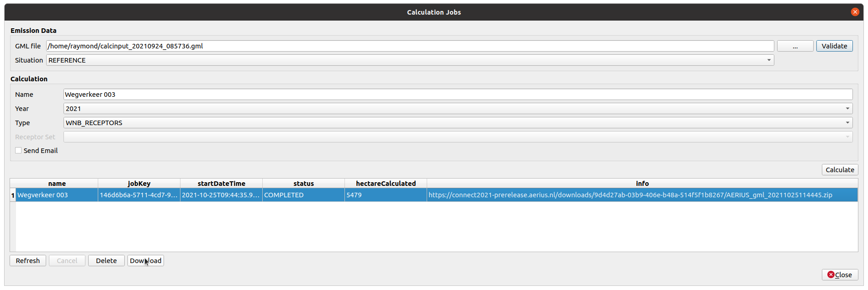868x290 pixels.
Task: Open the Type dropdown WNB_RECEPTORS
Action: click(x=847, y=123)
